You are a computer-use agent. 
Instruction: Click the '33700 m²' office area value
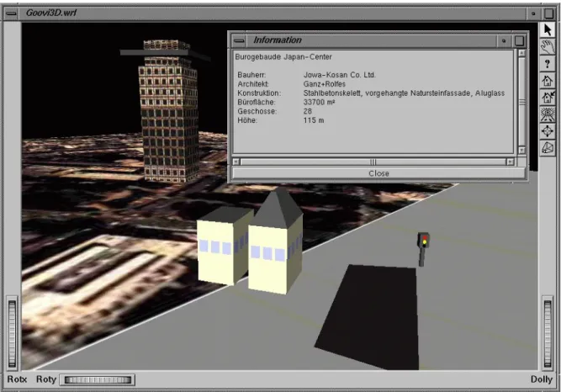coord(319,103)
